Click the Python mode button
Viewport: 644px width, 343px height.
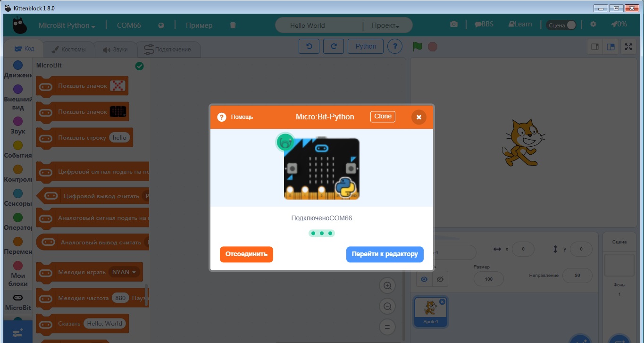[x=366, y=46]
